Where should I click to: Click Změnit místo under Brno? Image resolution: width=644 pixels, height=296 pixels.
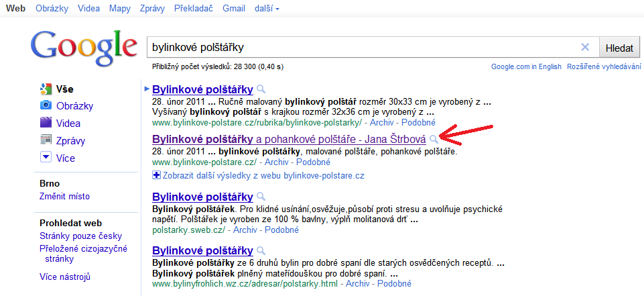pyautogui.click(x=64, y=197)
